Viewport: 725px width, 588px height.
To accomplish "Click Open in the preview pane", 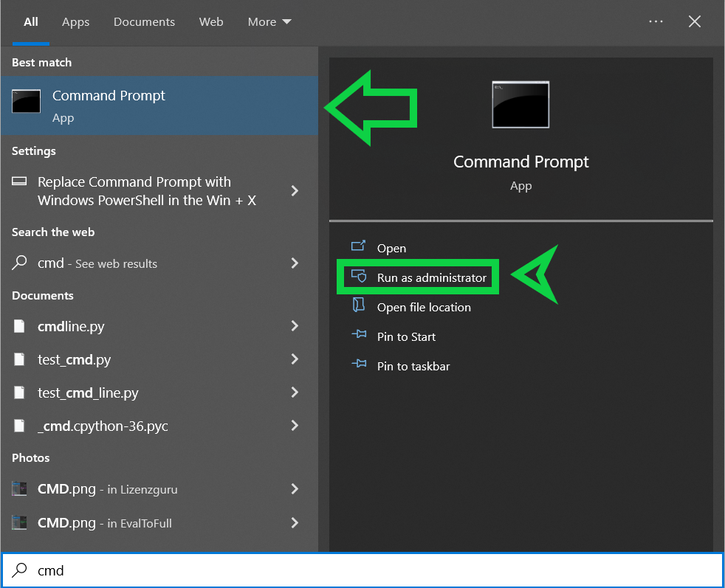I will click(391, 248).
